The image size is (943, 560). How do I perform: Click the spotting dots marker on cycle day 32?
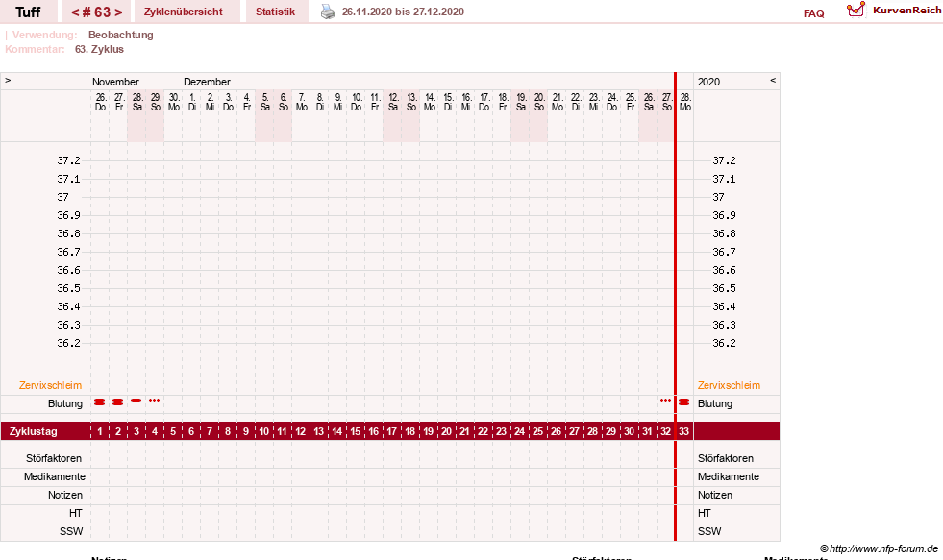tap(665, 400)
